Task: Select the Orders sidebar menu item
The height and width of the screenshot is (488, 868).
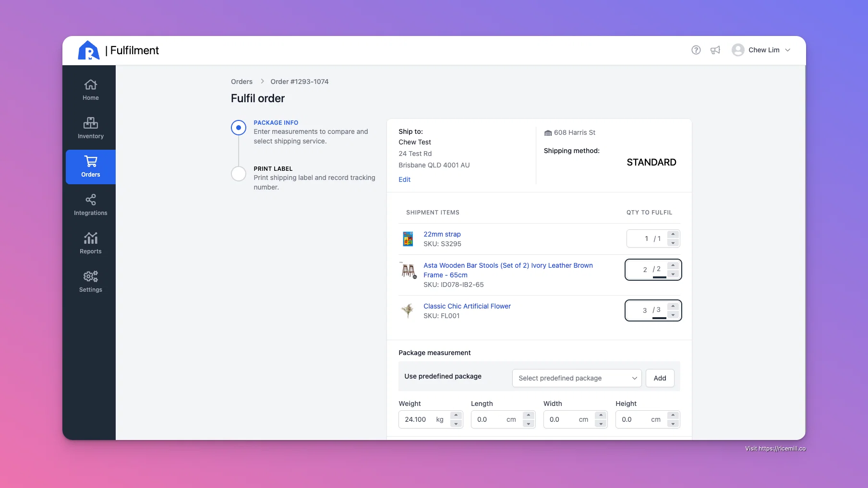Action: (x=90, y=167)
